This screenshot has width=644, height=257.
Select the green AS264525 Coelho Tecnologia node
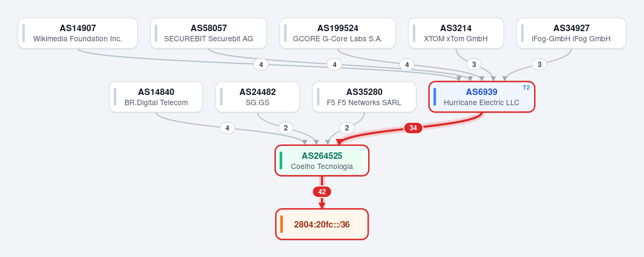coord(322,160)
